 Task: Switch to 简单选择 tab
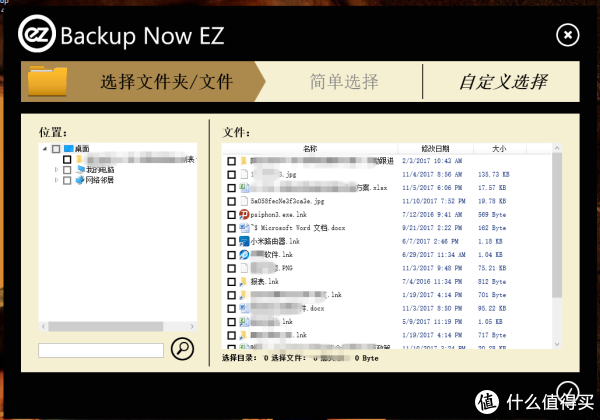[x=344, y=82]
